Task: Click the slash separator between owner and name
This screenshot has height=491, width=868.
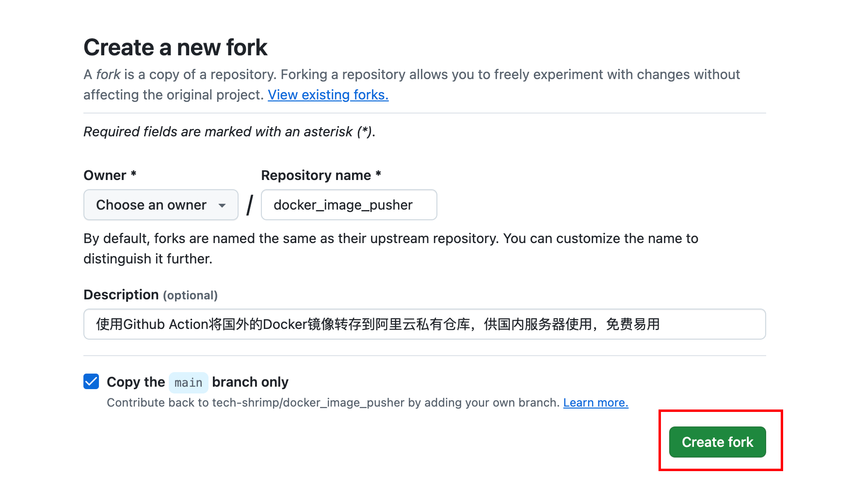Action: [x=250, y=205]
